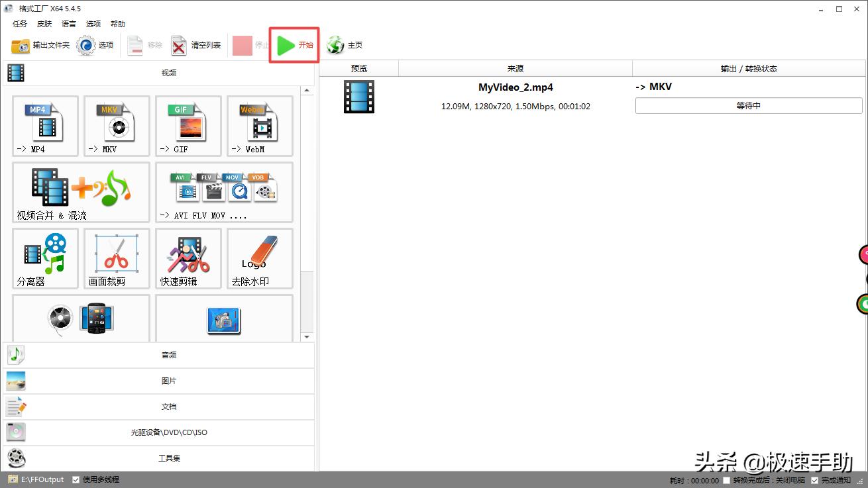Click the 移除 remove toolbar button
The image size is (868, 488).
pos(144,45)
